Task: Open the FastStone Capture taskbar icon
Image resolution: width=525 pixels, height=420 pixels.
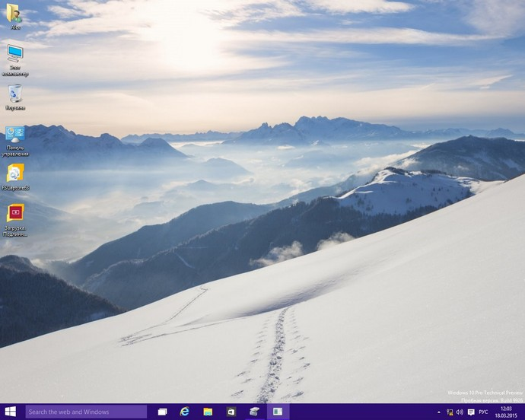Action: pyautogui.click(x=254, y=412)
